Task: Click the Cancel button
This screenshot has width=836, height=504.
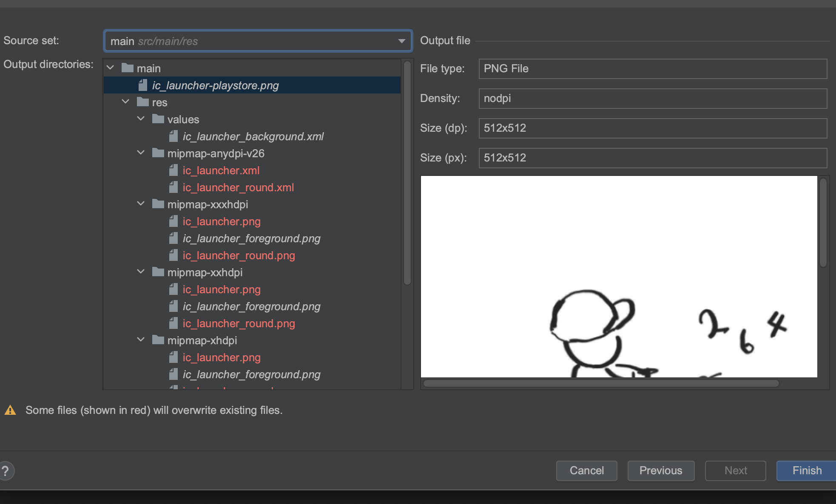Action: pos(586,470)
